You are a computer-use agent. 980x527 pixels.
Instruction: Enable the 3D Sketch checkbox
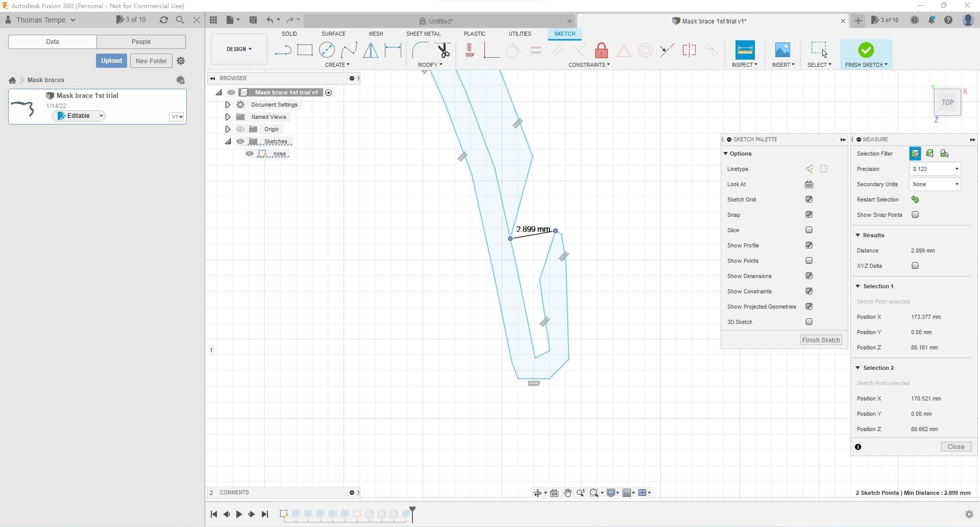809,322
